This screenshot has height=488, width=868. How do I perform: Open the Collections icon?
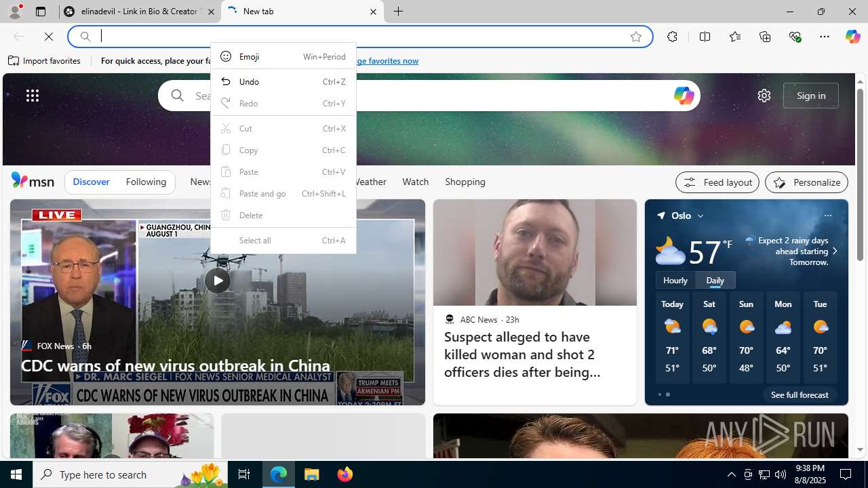765,37
